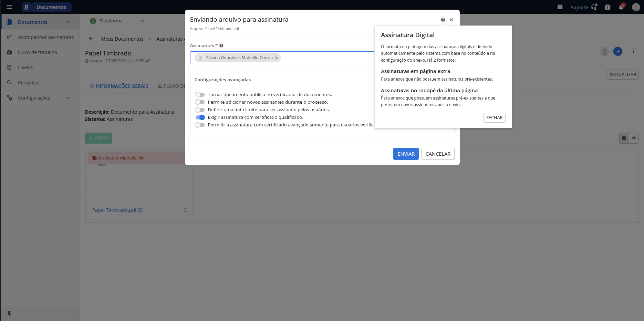Click the help icon beside Assinantes label
Viewport: 644px width, 321px height.
click(221, 45)
